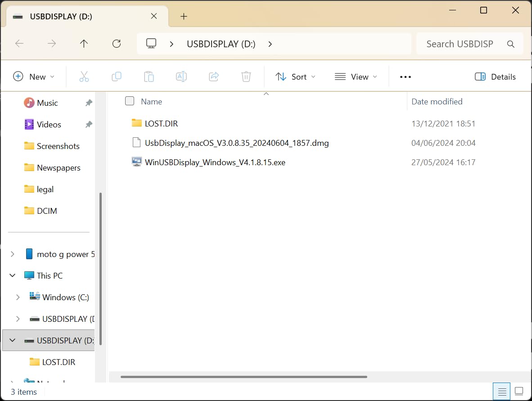Viewport: 532px width, 401px height.
Task: Select the WinUSBDisplay_Windows exe file
Action: pos(215,162)
